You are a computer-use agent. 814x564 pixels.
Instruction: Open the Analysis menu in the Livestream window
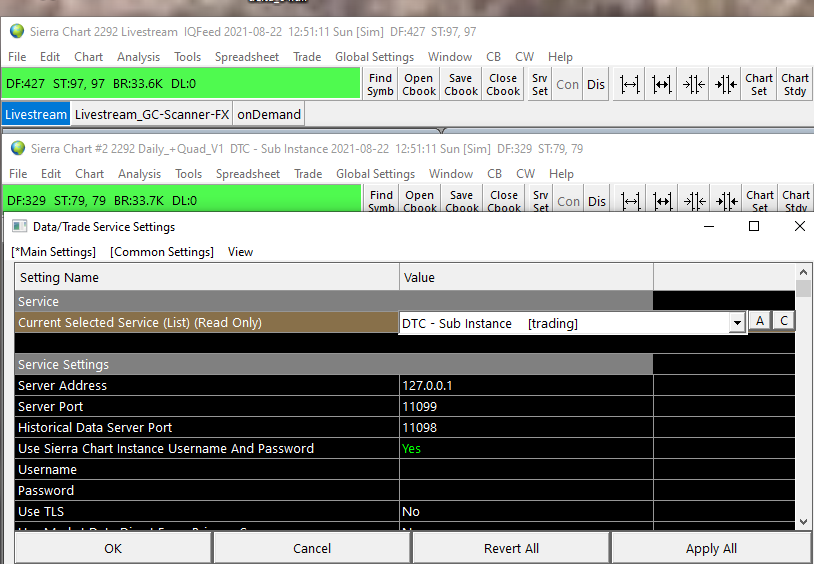coord(138,57)
